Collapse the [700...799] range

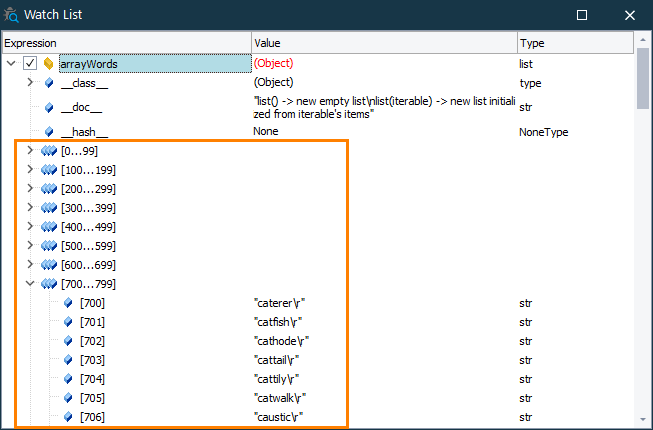point(30,284)
